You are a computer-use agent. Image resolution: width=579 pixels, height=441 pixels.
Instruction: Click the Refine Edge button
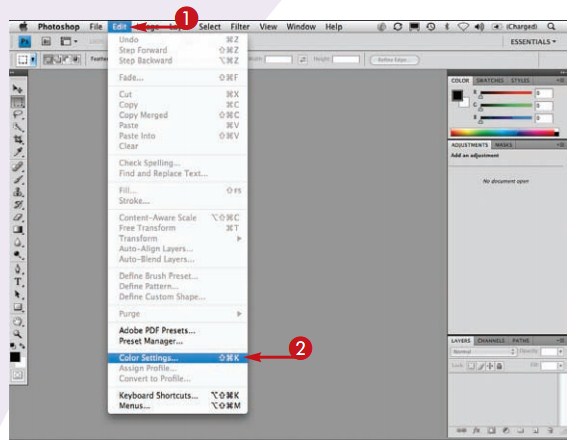pyautogui.click(x=394, y=59)
